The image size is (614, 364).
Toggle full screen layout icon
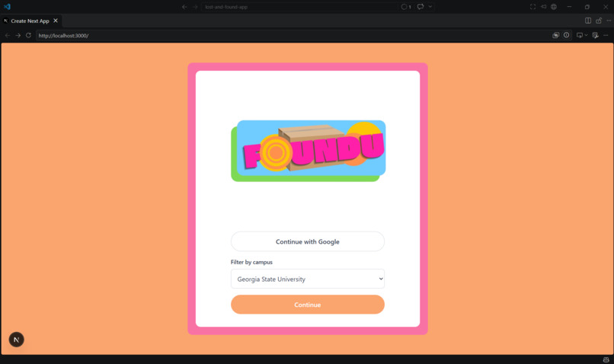532,7
